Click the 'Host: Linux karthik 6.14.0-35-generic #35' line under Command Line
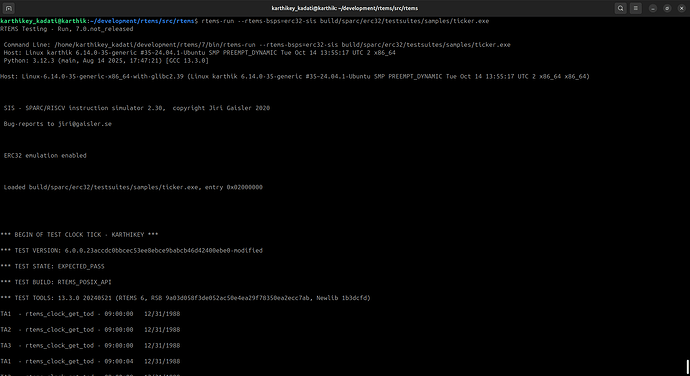 coord(199,52)
